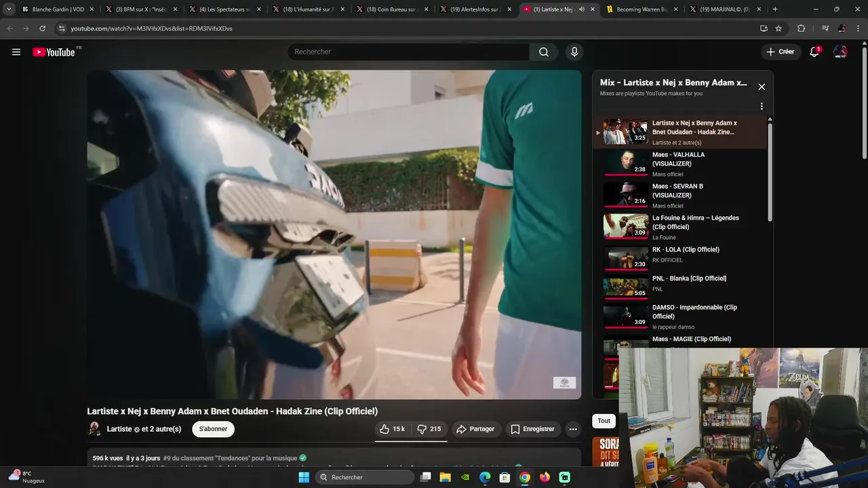Open the Mix playlist three-dot options
Viewport: 868px width, 488px height.
coord(762,106)
